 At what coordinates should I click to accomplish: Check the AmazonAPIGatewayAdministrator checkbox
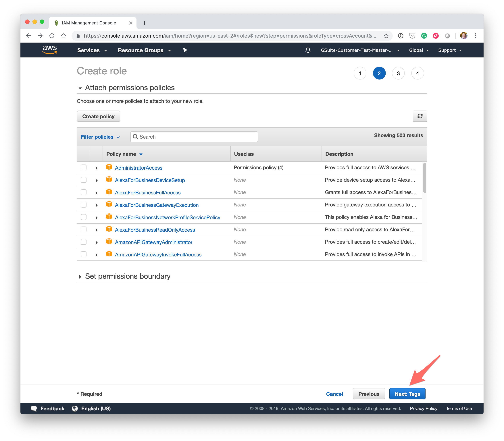click(84, 242)
